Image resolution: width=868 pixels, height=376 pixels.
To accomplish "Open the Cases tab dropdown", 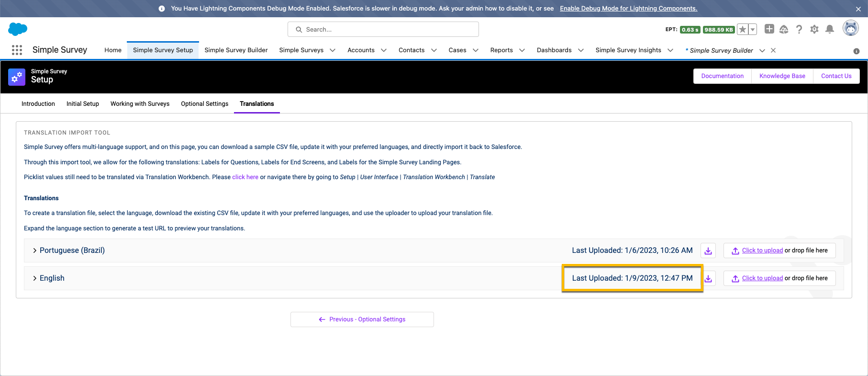I will tap(476, 50).
